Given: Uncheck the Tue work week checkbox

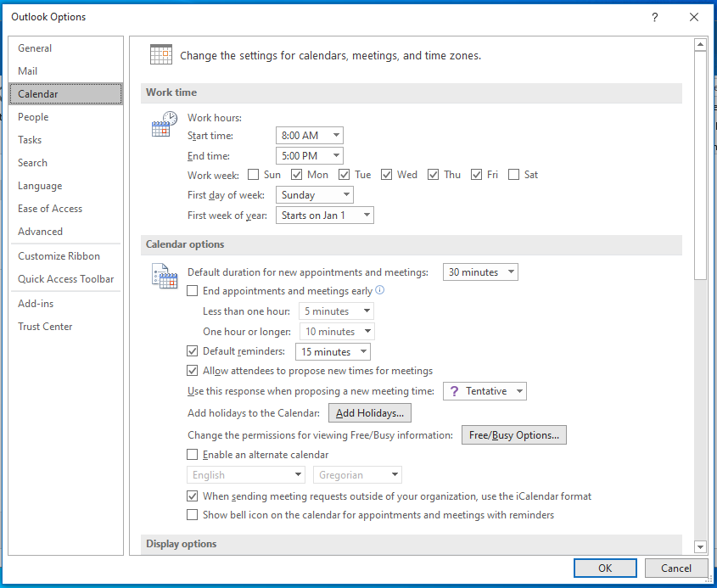Looking at the screenshot, I should tap(344, 175).
